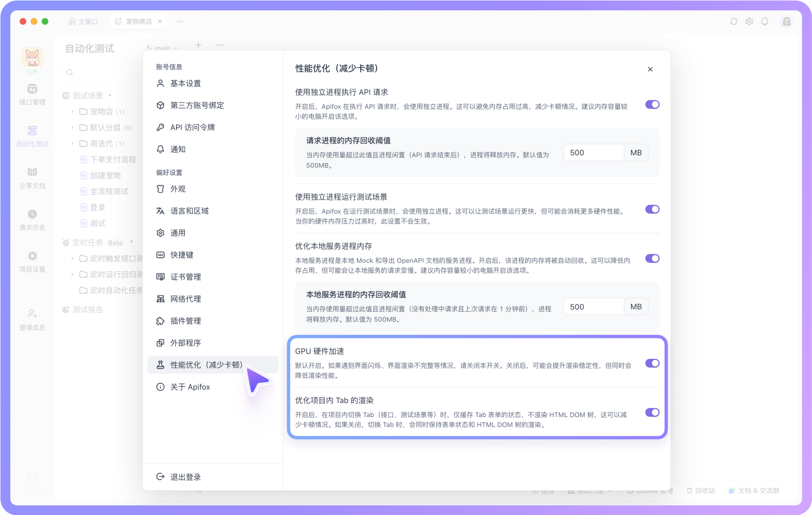Open the notifications bell in the title bar
The image size is (812, 515).
coord(765,21)
